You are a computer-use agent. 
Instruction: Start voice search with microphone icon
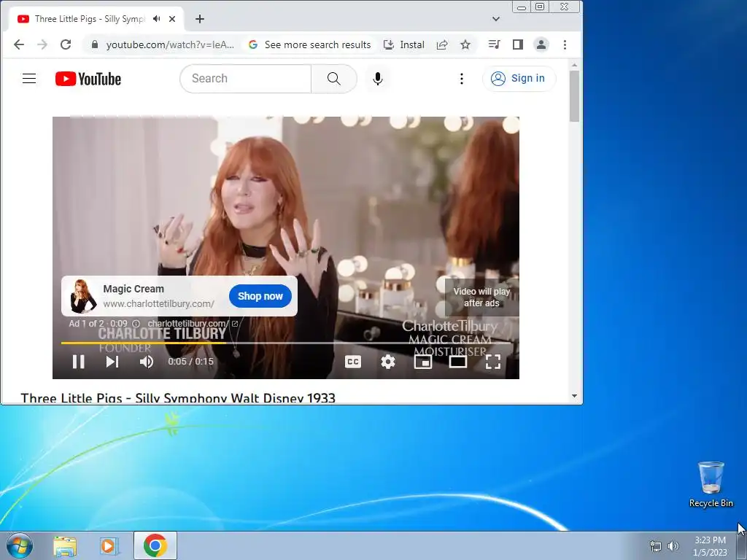[x=378, y=79]
